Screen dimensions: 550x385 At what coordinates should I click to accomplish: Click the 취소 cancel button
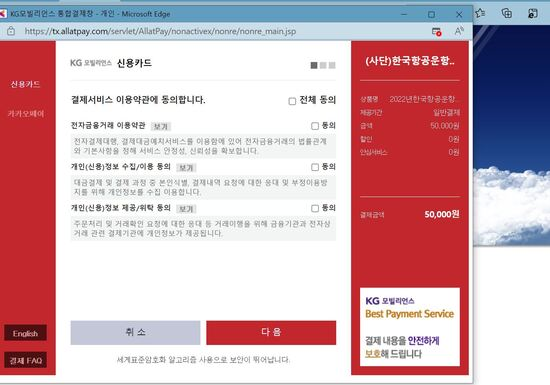pos(135,332)
